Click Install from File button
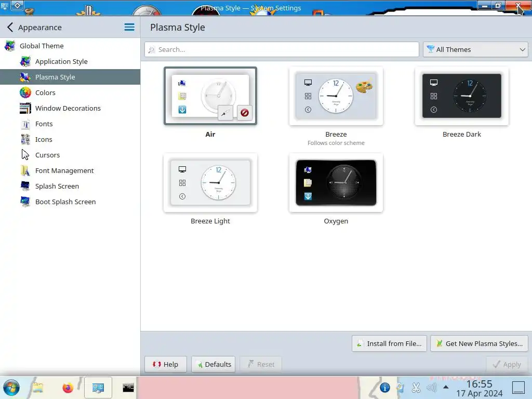 point(389,344)
